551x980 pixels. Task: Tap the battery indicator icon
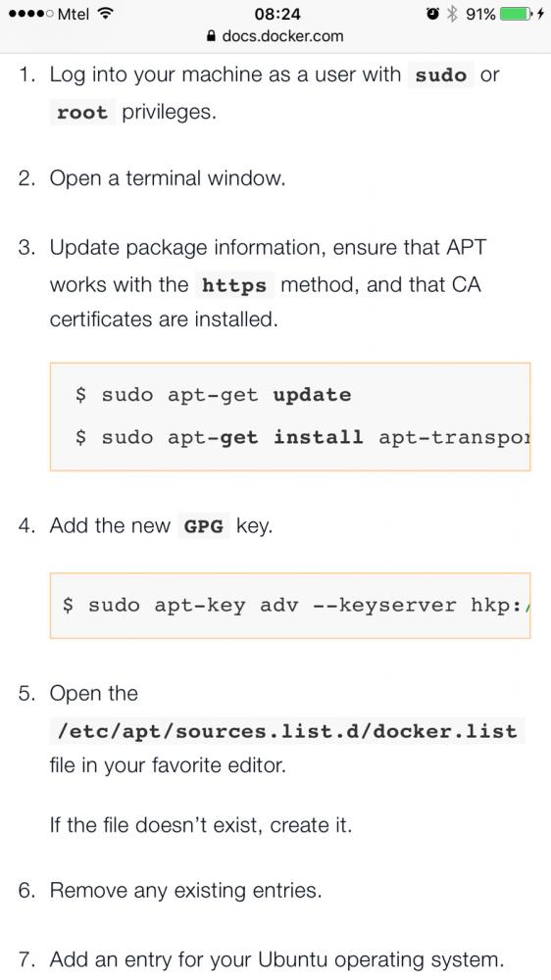pyautogui.click(x=516, y=14)
